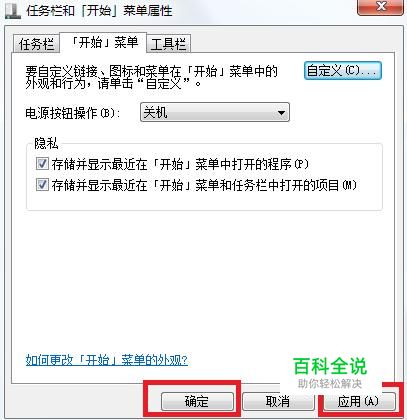Switch to the 任务栏 tab
Image resolution: width=407 pixels, height=420 pixels.
tap(36, 44)
